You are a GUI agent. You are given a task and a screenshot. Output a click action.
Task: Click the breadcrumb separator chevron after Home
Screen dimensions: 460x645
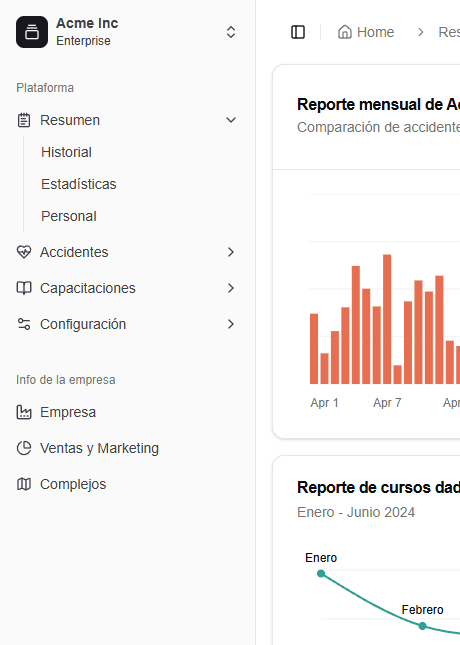[x=421, y=32]
